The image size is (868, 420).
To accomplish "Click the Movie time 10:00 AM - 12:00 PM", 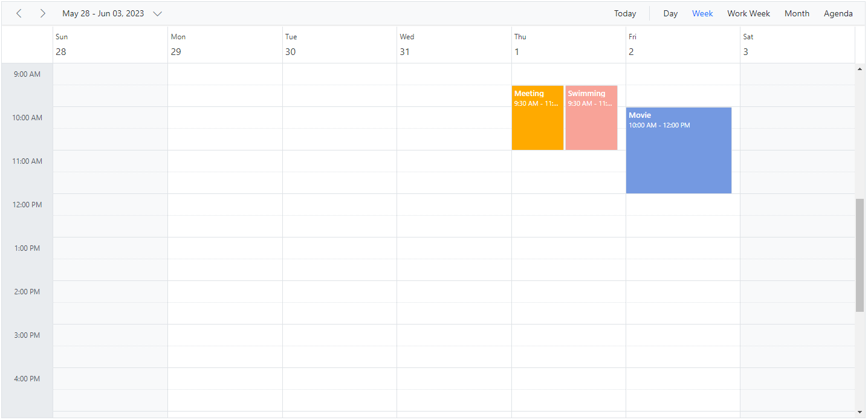I will click(659, 126).
